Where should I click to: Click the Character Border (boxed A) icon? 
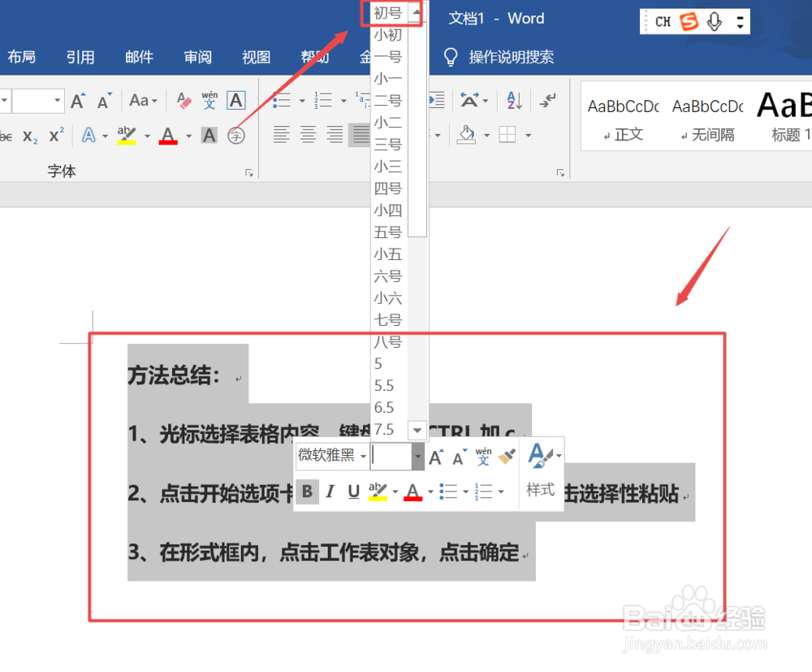pos(236,101)
